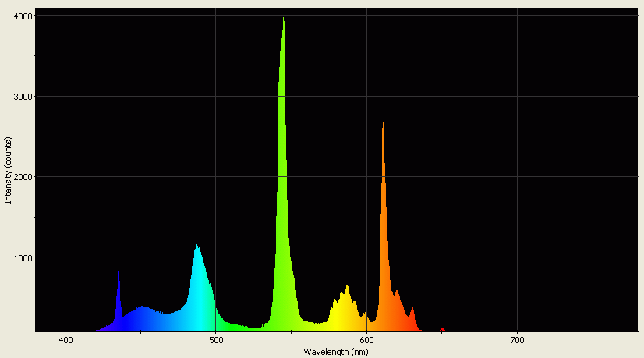Click the 2000 label on the intensity axis

22,177
